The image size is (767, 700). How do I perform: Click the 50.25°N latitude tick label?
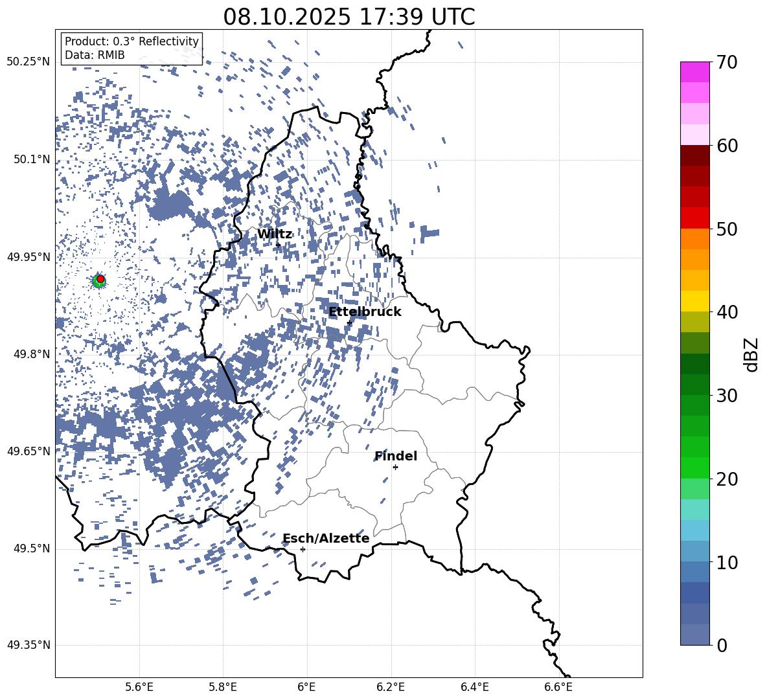[x=29, y=62]
